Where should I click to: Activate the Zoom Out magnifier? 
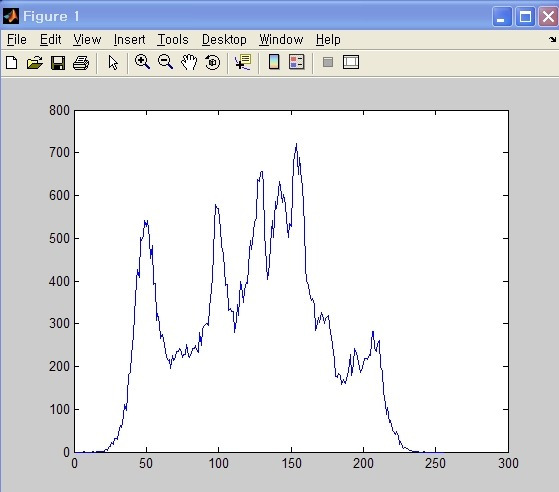(x=165, y=62)
